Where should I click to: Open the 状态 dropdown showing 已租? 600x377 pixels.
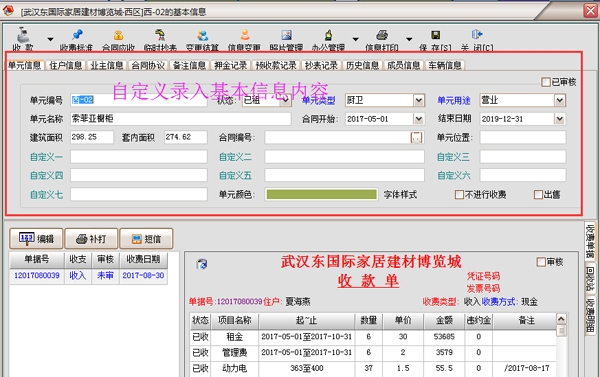point(285,100)
